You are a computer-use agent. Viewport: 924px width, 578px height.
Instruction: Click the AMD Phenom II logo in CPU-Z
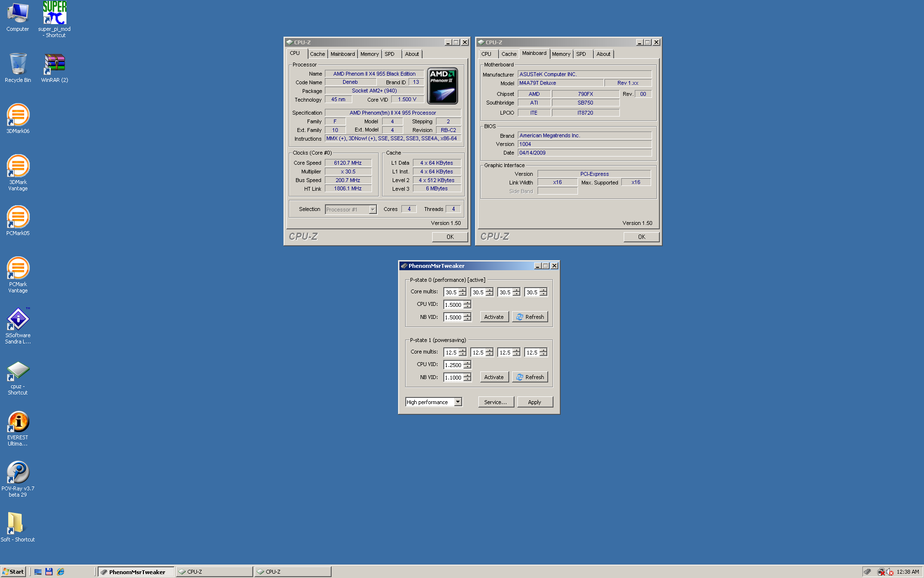[x=442, y=86]
